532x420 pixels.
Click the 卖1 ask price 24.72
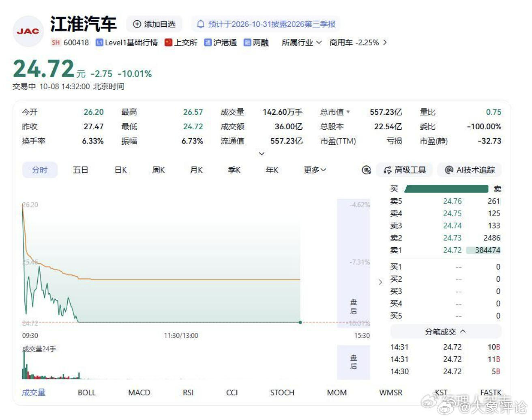point(452,250)
